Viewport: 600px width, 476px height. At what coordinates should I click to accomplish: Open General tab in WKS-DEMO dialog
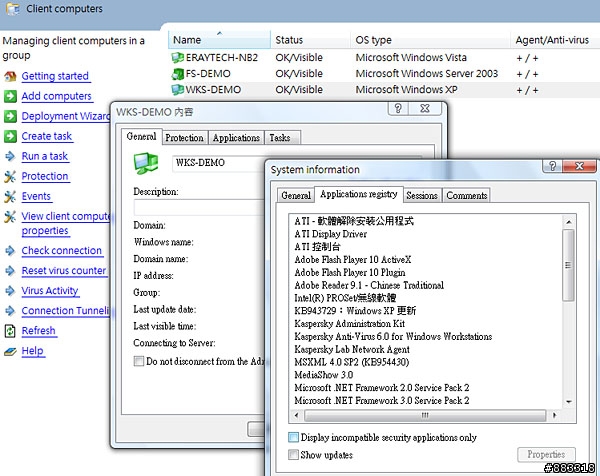[x=142, y=136]
